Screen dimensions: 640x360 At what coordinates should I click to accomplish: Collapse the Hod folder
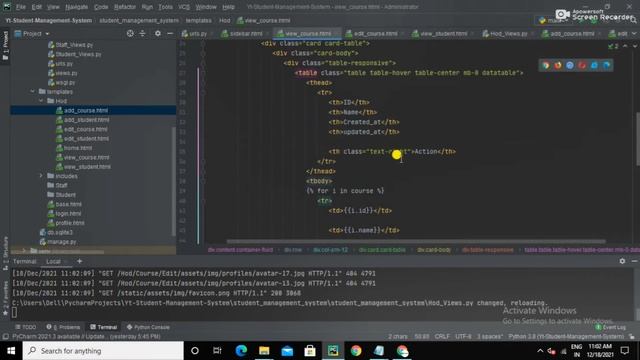(41, 101)
